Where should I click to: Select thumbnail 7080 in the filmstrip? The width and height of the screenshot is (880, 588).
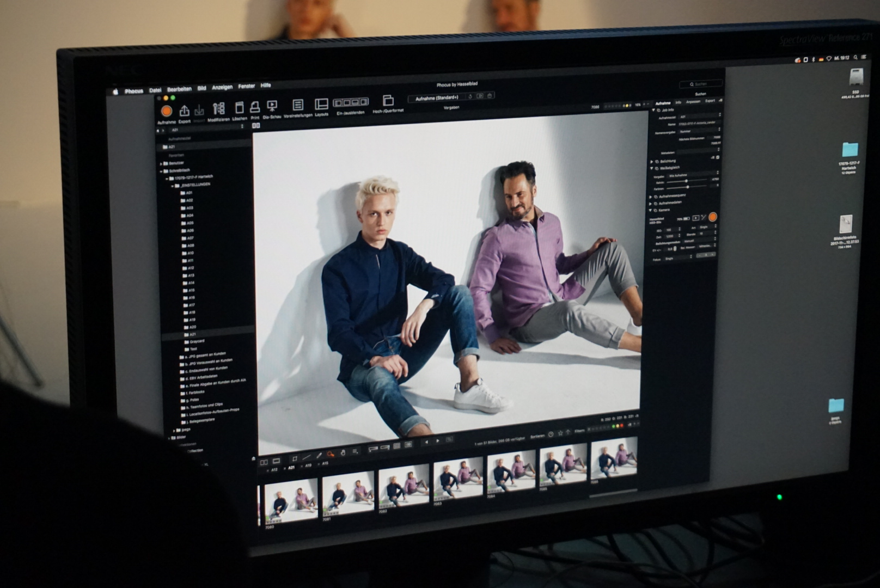click(291, 502)
